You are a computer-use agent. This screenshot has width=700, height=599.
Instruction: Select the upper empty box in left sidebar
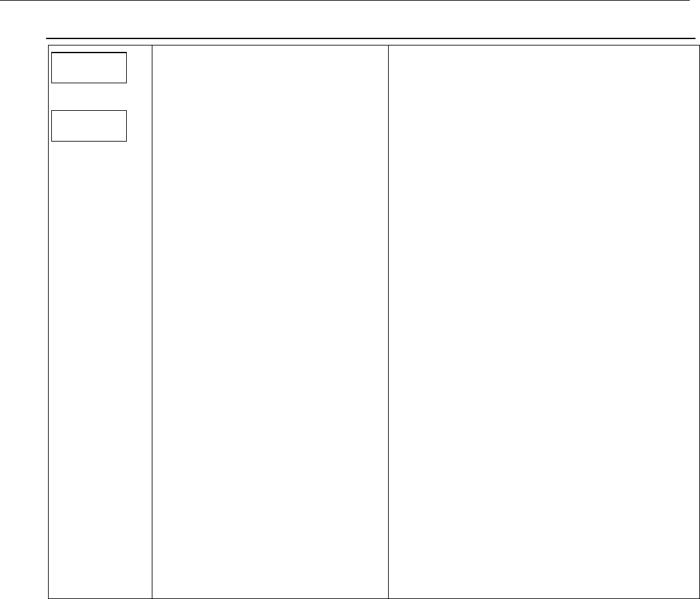point(89,68)
